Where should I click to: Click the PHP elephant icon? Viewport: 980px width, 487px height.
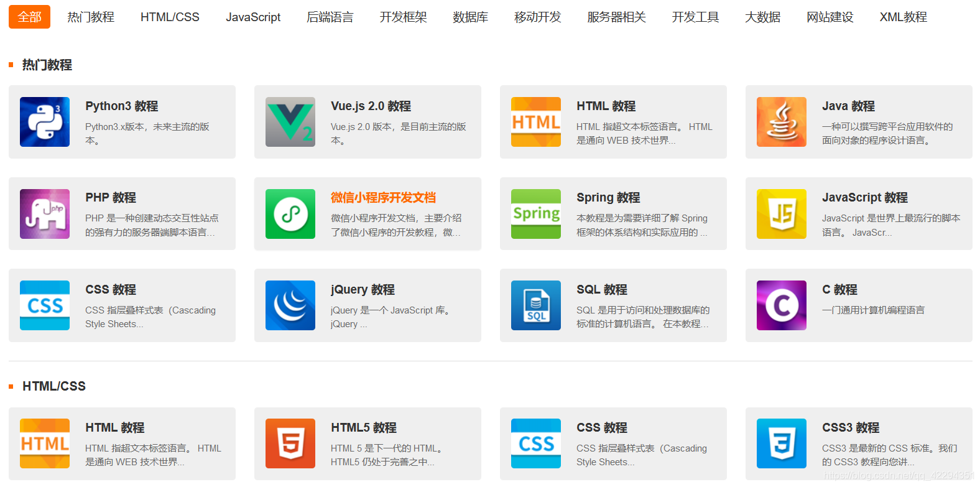(x=45, y=214)
